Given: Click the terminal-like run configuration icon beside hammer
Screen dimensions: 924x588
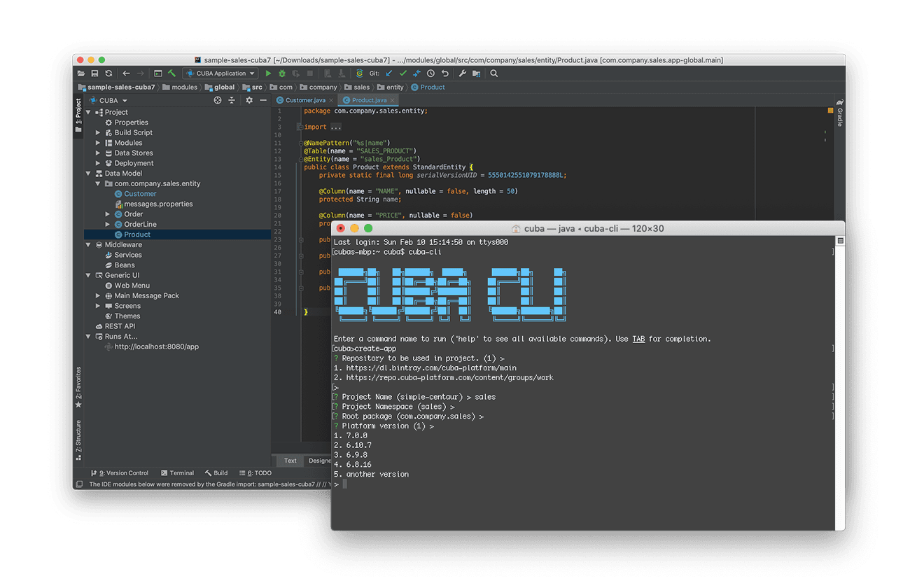Looking at the screenshot, I should click(x=158, y=73).
